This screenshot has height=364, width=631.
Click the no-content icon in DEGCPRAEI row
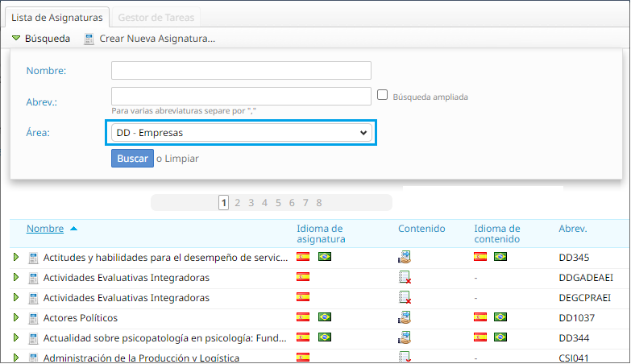point(405,297)
